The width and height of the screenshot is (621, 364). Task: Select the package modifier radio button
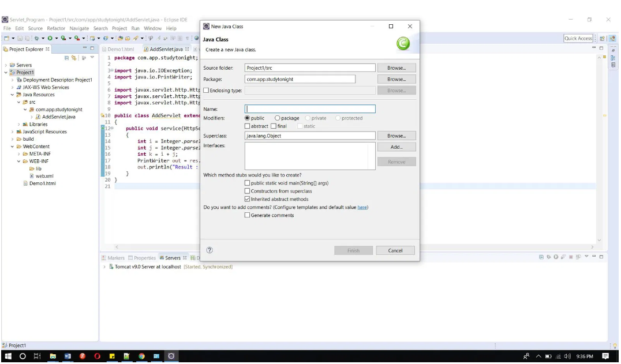278,118
